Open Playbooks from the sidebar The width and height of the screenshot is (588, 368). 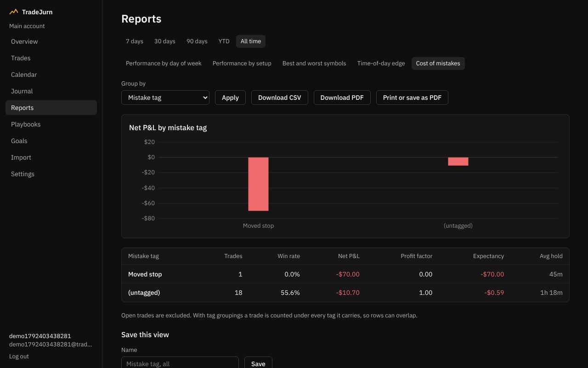(x=51, y=124)
